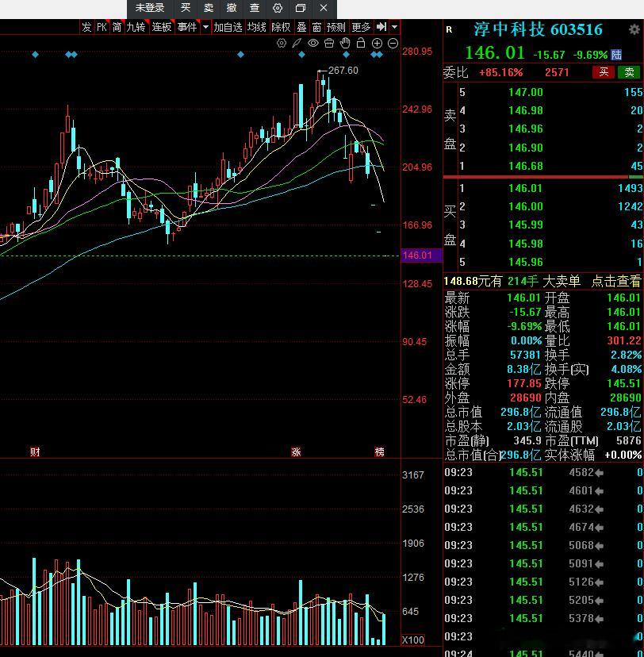The image size is (644, 657).
Task: Click the purple 146.01 price axis label
Action: point(422,255)
